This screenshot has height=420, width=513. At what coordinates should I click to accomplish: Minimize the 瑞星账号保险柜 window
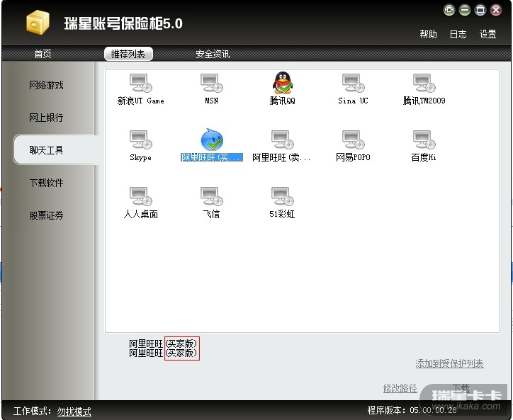coord(465,10)
